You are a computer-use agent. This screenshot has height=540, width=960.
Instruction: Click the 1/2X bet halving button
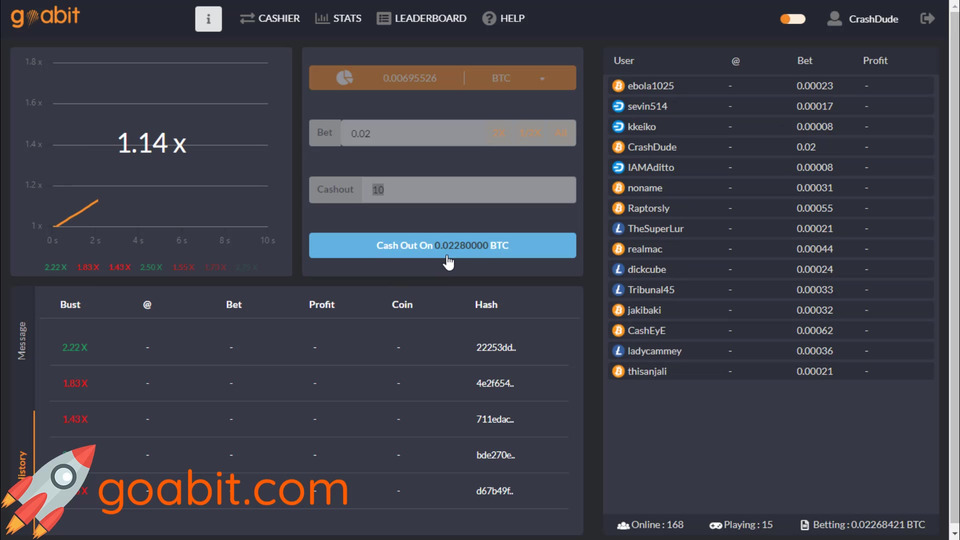[530, 133]
